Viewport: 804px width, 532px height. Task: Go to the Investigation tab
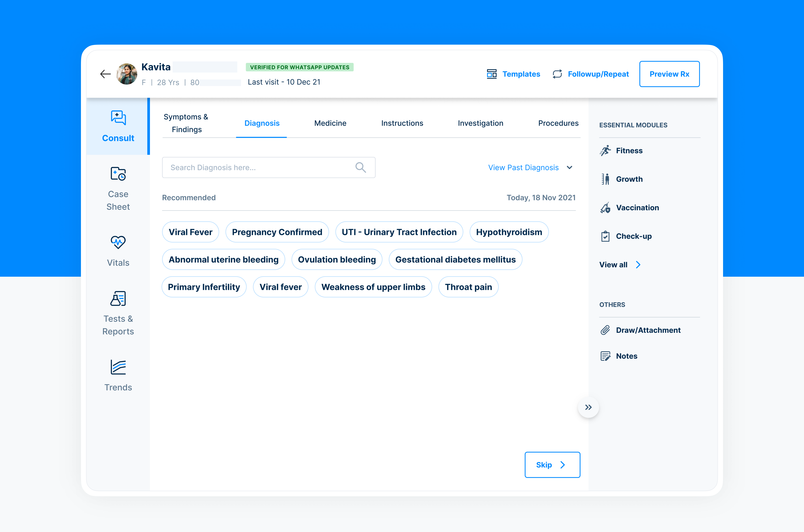pyautogui.click(x=481, y=123)
